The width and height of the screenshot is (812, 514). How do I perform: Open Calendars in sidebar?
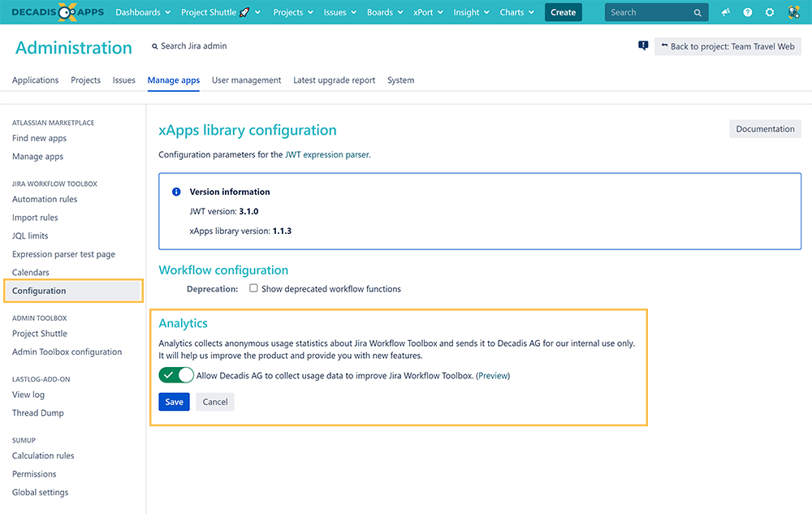point(31,272)
